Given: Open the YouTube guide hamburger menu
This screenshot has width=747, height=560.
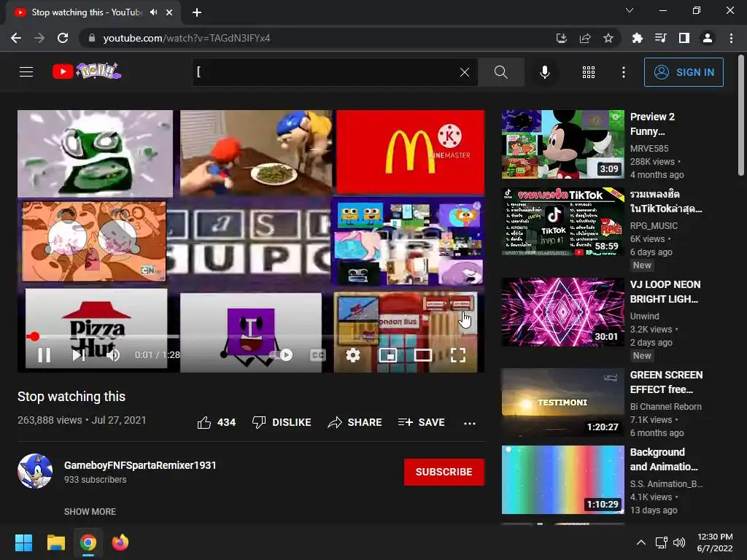Looking at the screenshot, I should tap(26, 72).
